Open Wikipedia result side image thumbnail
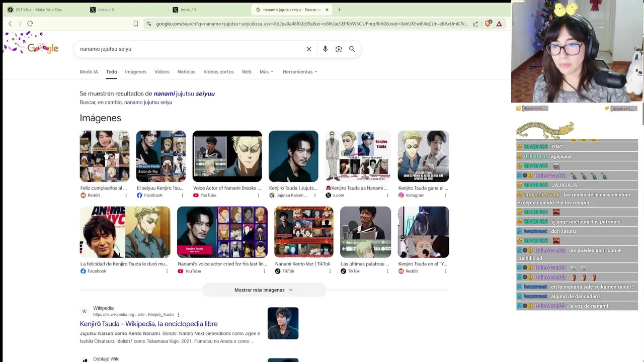Image resolution: width=644 pixels, height=362 pixels. point(283,323)
